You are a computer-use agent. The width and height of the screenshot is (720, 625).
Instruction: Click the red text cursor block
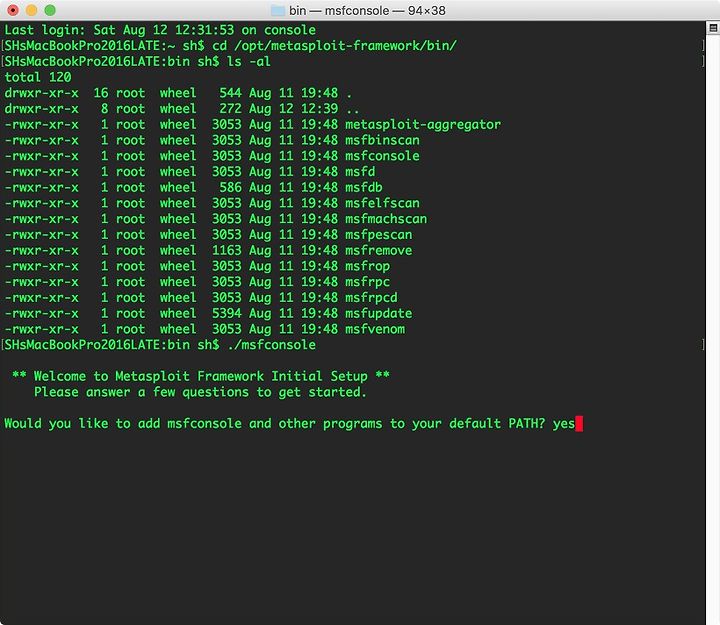pos(579,423)
